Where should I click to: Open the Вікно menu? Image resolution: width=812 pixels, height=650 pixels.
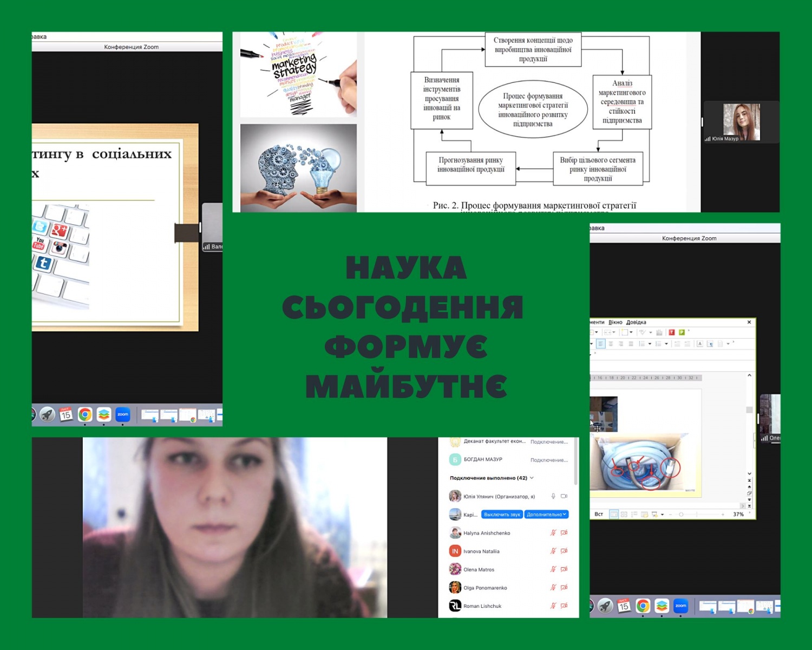click(615, 322)
